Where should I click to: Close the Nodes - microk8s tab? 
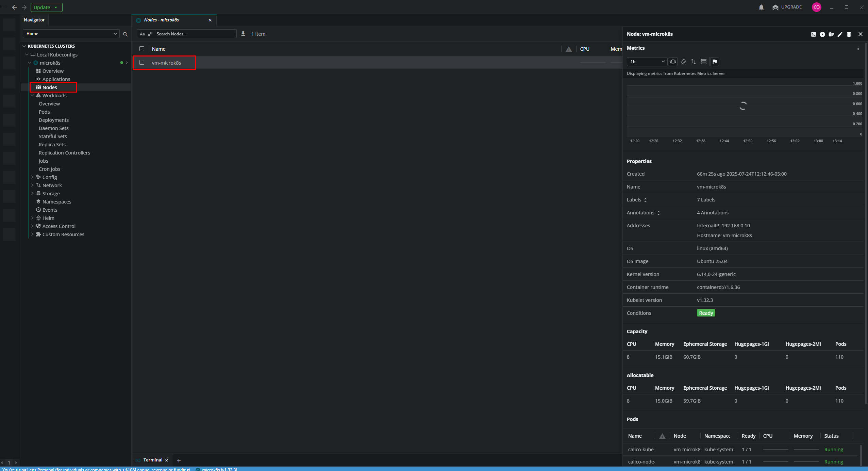210,20
